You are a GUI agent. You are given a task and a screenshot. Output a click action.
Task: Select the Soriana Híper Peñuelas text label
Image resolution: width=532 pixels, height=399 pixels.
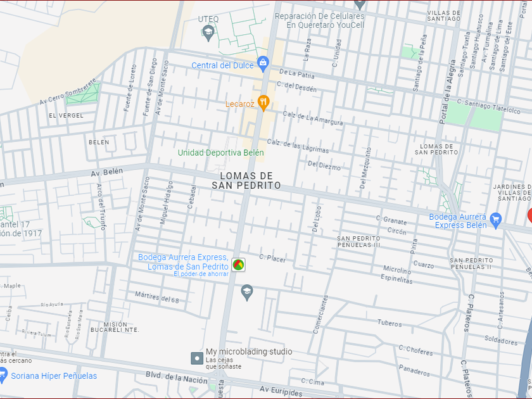click(x=54, y=376)
